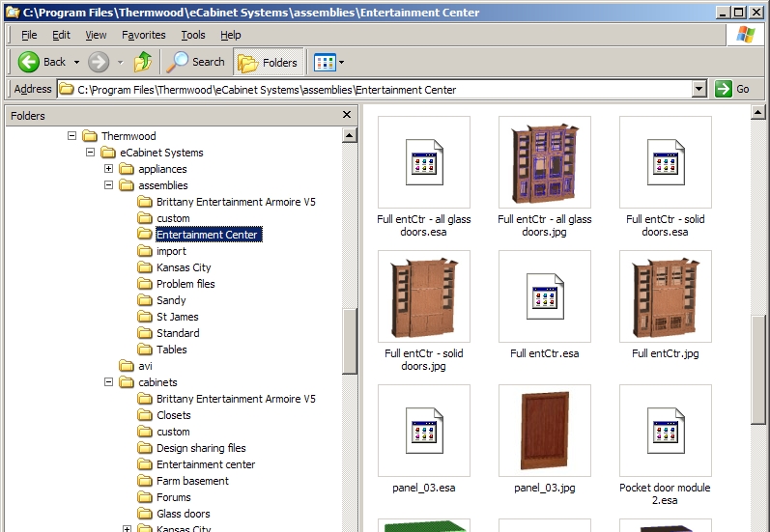Click the Windows flag logo
The width and height of the screenshot is (770, 532).
coord(746,35)
